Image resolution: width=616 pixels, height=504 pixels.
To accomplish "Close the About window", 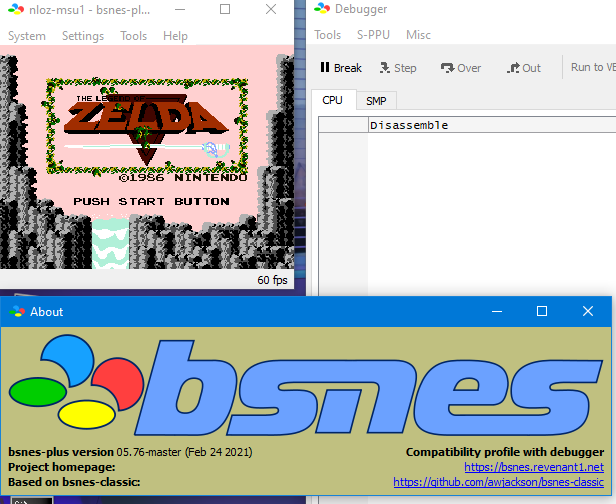I will click(x=588, y=312).
